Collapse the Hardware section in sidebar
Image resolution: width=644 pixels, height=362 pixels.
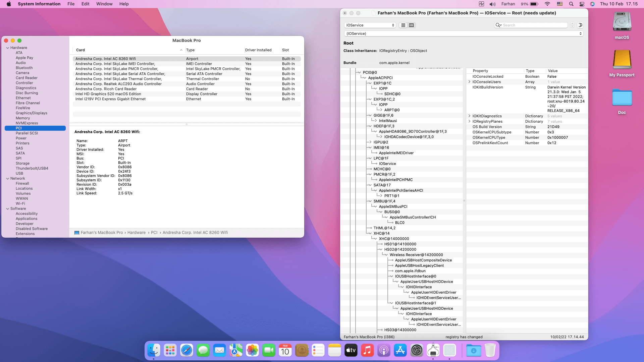tap(7, 48)
